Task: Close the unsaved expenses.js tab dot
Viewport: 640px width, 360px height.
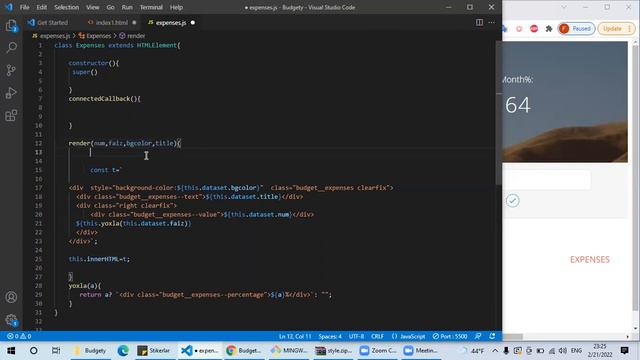Action: 193,22
